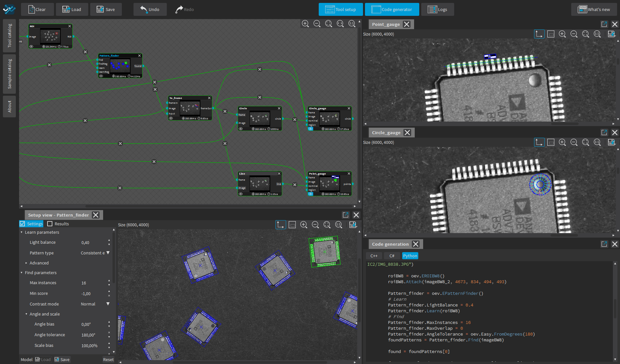This screenshot has height=364, width=620.
Task: Increase the Light balance value
Action: click(109, 241)
